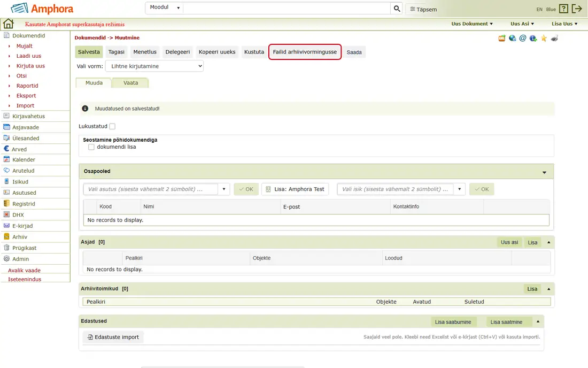Viewport: 588px width, 368px height.
Task: Expand the Lisa Uus menu
Action: click(x=564, y=24)
